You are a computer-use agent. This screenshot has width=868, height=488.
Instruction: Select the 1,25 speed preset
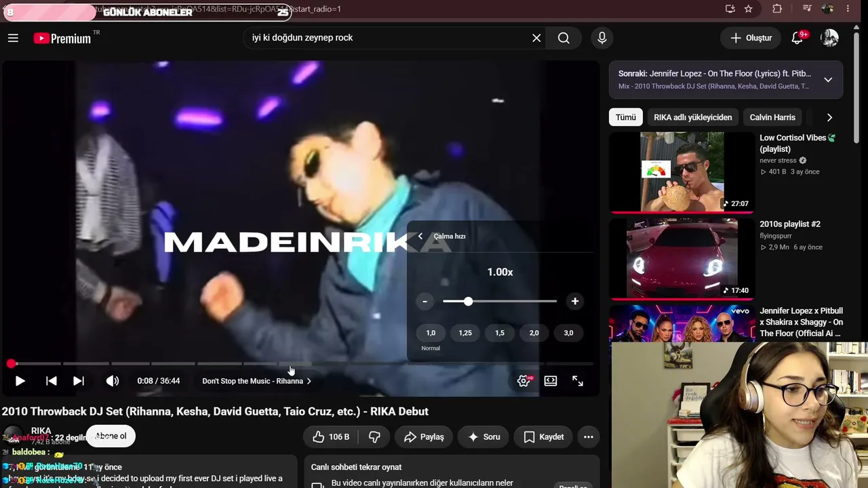pyautogui.click(x=465, y=333)
